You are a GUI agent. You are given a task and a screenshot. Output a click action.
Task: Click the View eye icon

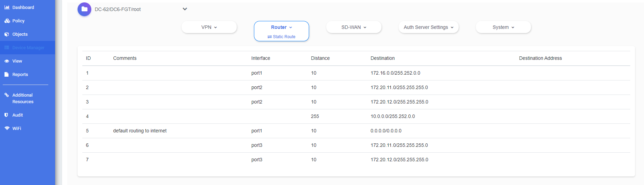click(x=7, y=61)
